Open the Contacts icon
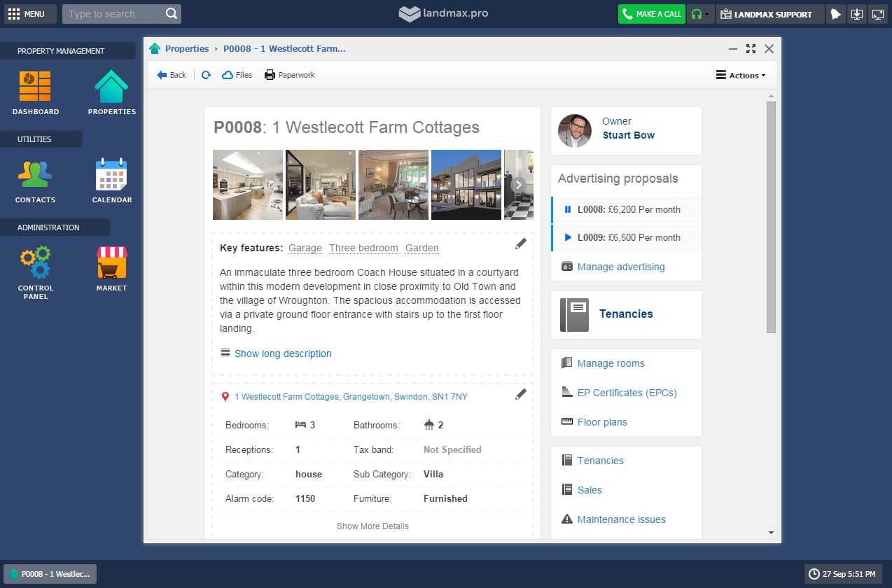Screen dimensions: 892x588 pyautogui.click(x=35, y=175)
